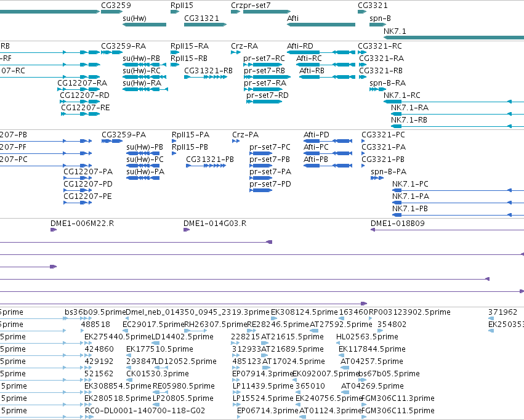Select the 424860 EST label
This screenshot has width=524, height=420.
pos(99,349)
